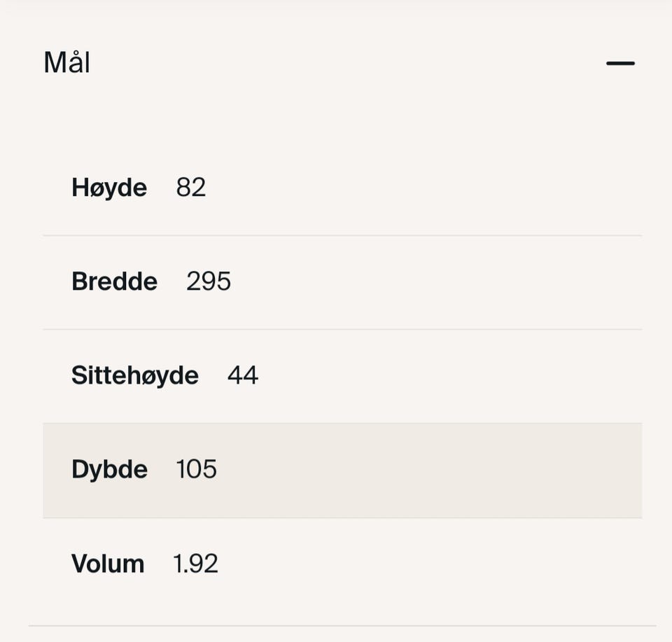Click blank header area beside Mål title
This screenshot has height=642, width=672.
tap(343, 63)
